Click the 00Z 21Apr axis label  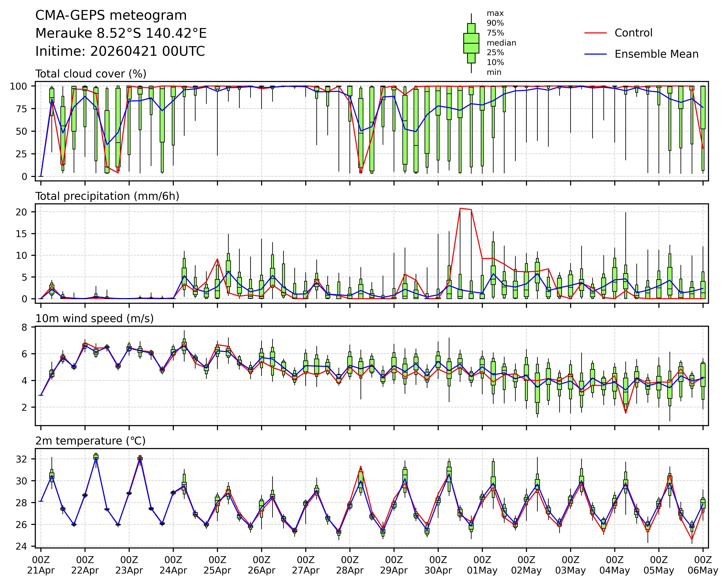point(41,565)
